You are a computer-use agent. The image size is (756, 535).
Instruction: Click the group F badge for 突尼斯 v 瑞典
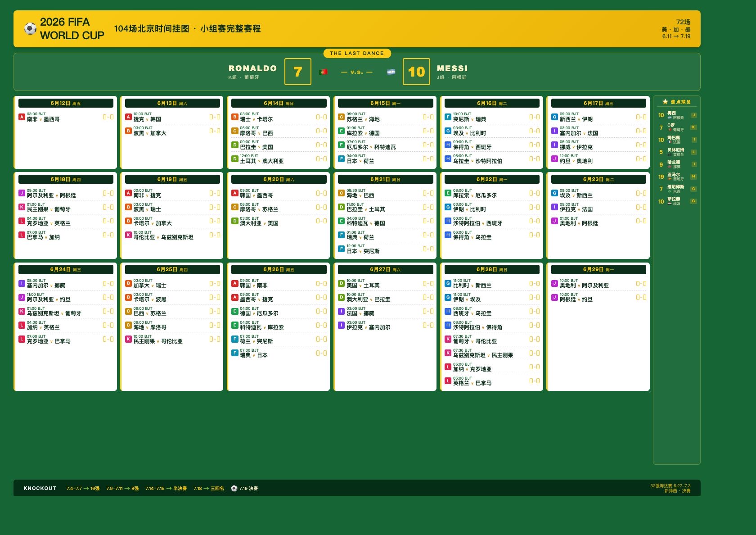448,117
